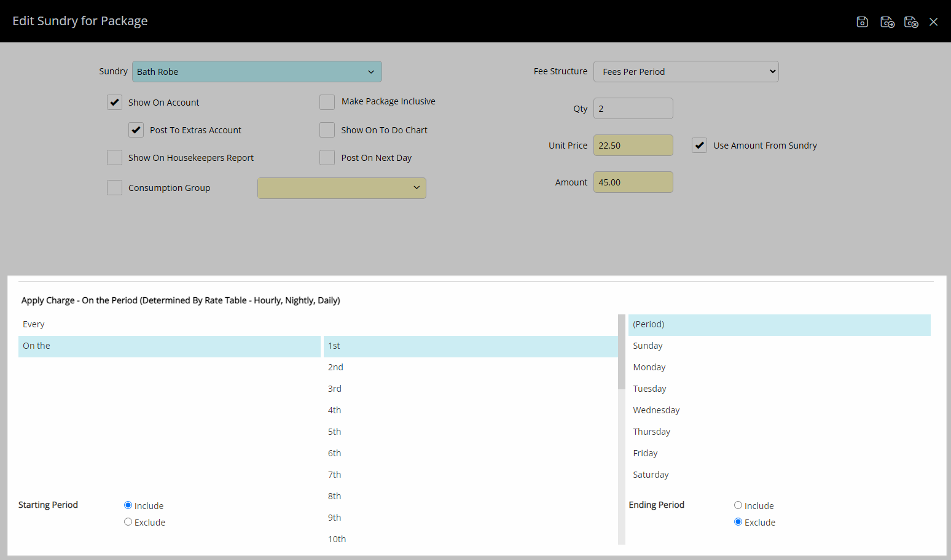Select the On the option
This screenshot has height=560, width=951.
tap(170, 346)
